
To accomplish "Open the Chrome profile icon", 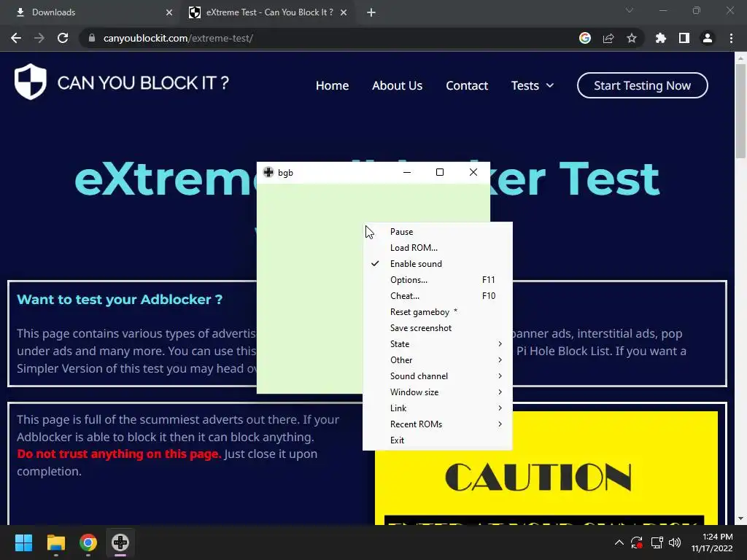I will pyautogui.click(x=708, y=38).
